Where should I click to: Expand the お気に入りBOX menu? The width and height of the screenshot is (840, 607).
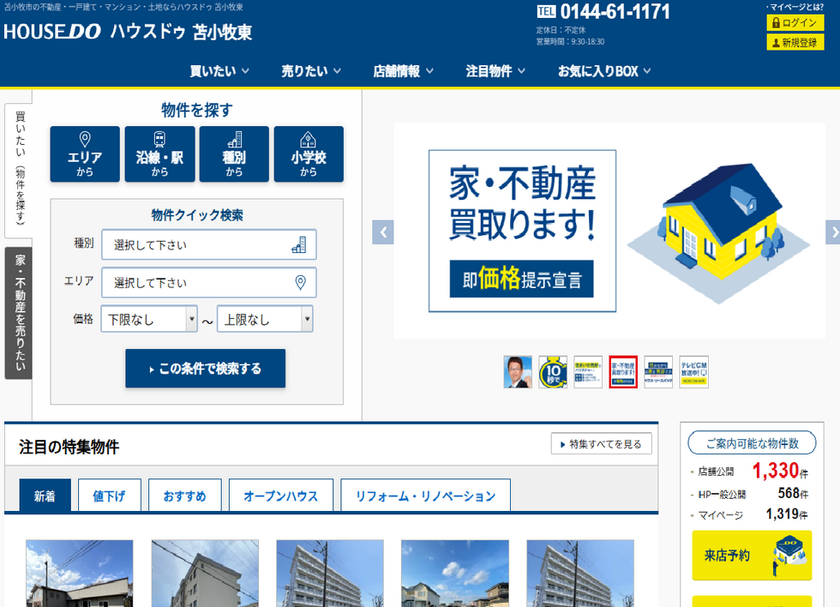point(604,71)
